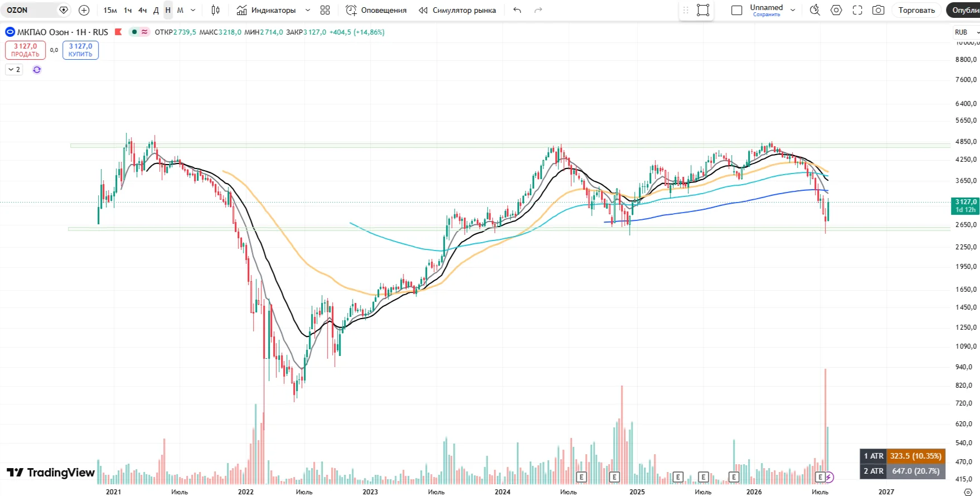Viewport: 980px width, 496px height.
Task: Expand the favorite indicators dropdown arrow
Action: tap(308, 10)
